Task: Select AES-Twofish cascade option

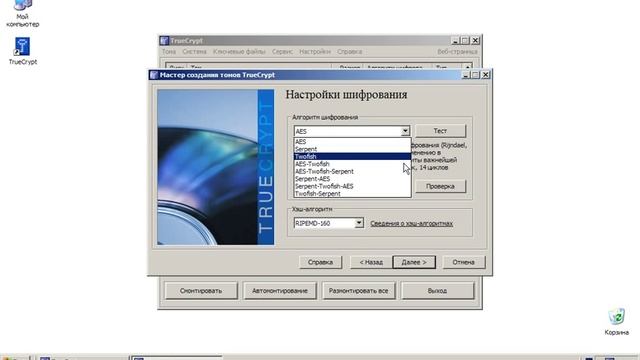Action: coord(352,164)
